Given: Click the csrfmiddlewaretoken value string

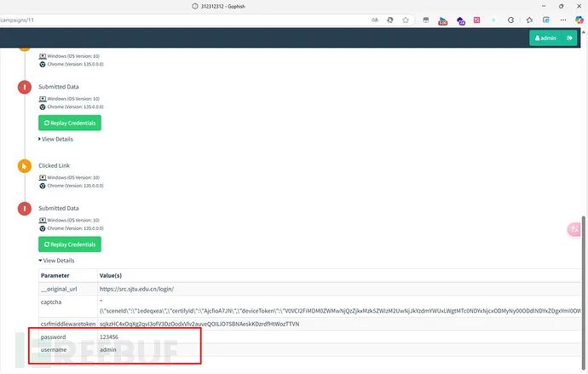Looking at the screenshot, I should (199, 324).
